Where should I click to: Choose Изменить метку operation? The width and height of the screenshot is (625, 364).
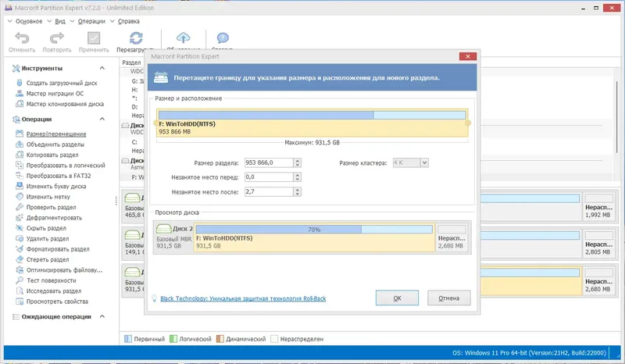pyautogui.click(x=48, y=197)
